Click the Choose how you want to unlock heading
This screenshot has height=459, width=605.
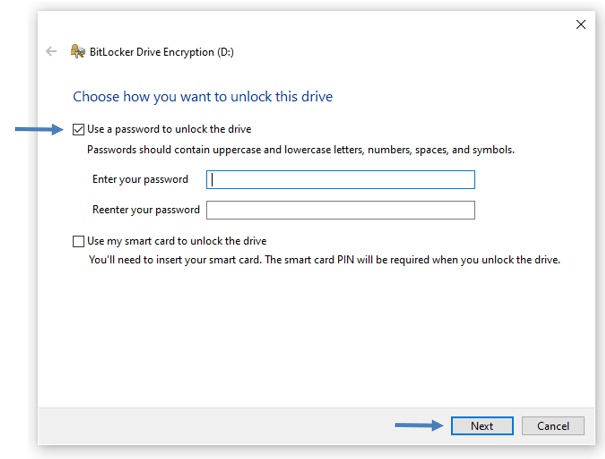pyautogui.click(x=203, y=97)
